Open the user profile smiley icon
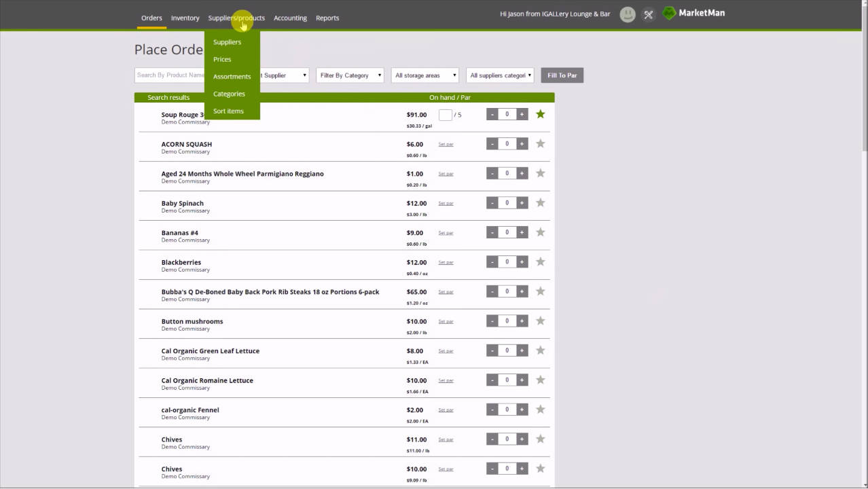 point(627,14)
